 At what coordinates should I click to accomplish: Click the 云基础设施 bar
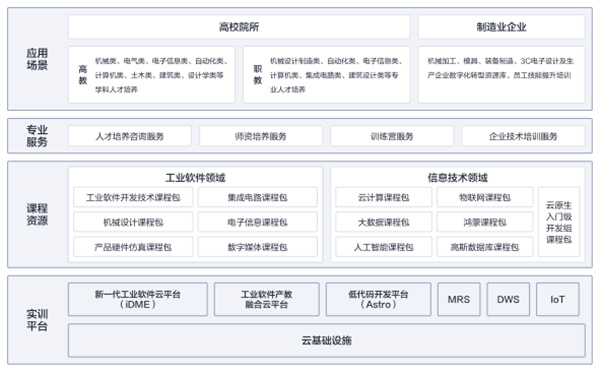click(326, 340)
